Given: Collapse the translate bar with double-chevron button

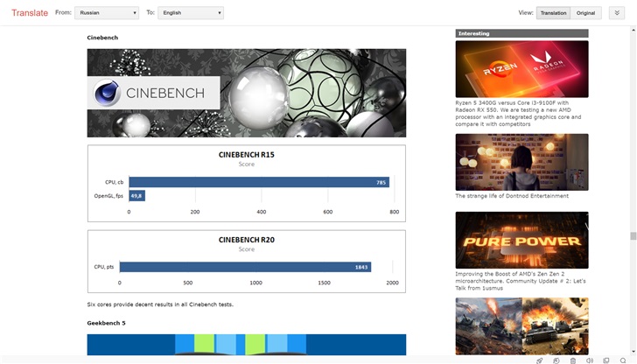Looking at the screenshot, I should coord(617,13).
